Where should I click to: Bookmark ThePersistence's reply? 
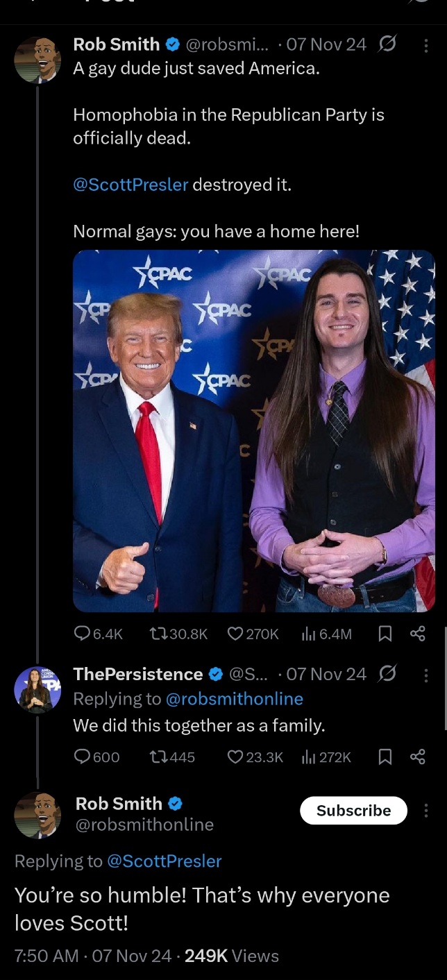point(386,757)
